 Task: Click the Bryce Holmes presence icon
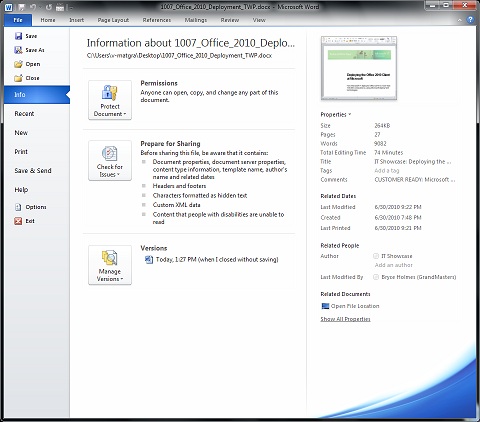376,277
